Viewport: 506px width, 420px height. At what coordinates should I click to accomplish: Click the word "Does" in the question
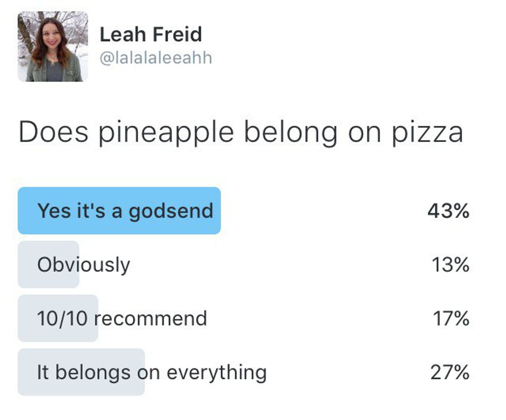[x=53, y=132]
